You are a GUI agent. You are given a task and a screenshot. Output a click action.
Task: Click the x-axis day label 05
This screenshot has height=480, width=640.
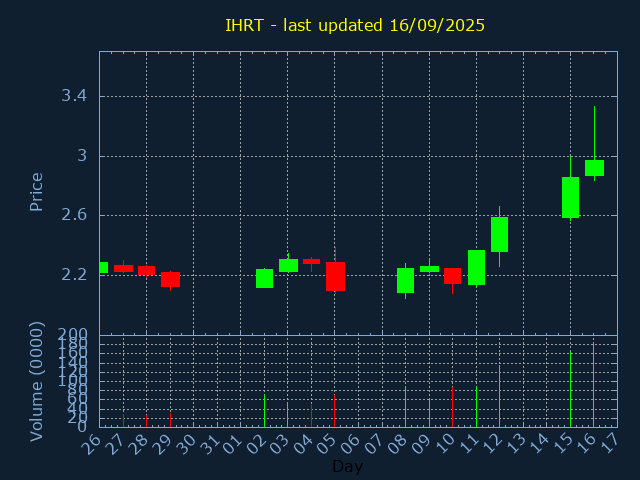click(327, 443)
